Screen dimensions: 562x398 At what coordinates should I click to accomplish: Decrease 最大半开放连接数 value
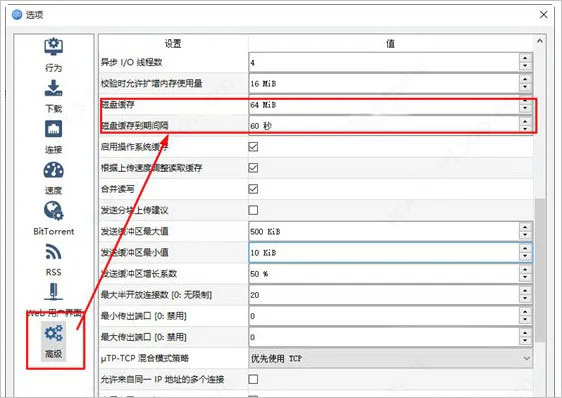[525, 299]
